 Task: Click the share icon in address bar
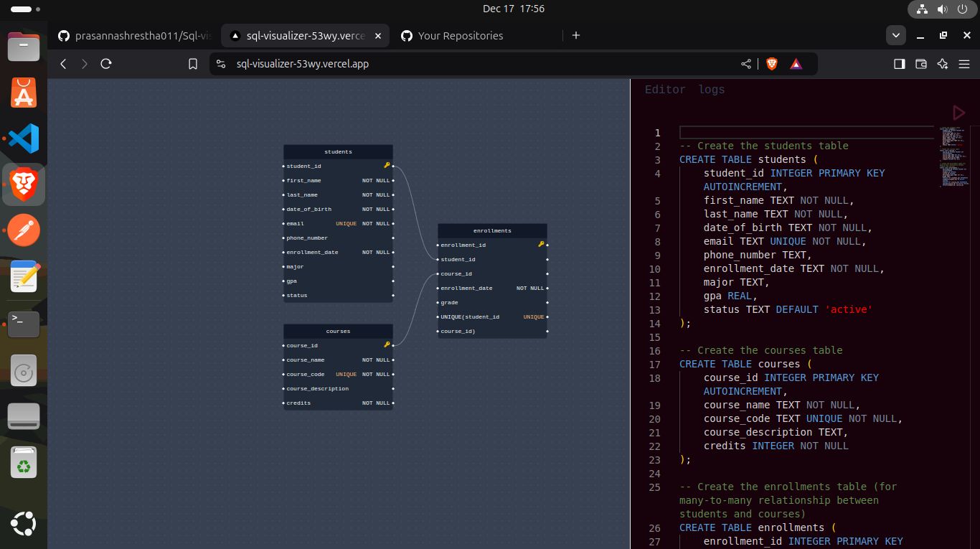coord(746,64)
